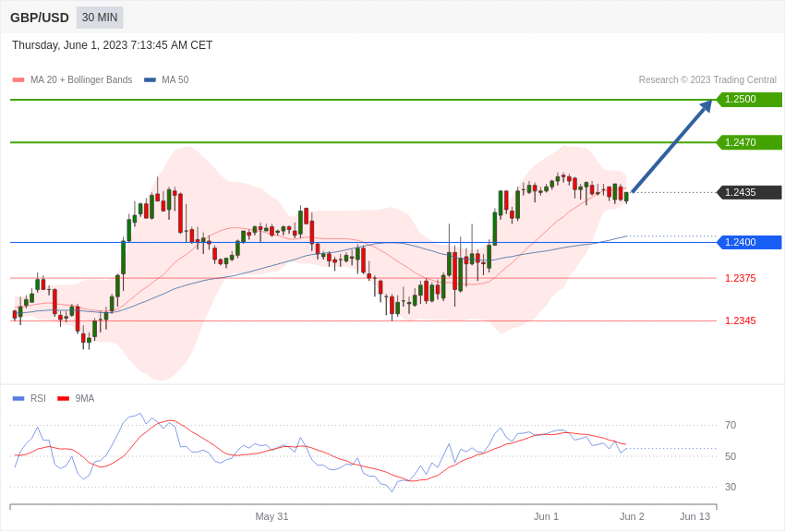The height and width of the screenshot is (532, 785).
Task: Select the 30 MIN timeframe badge
Action: [100, 18]
